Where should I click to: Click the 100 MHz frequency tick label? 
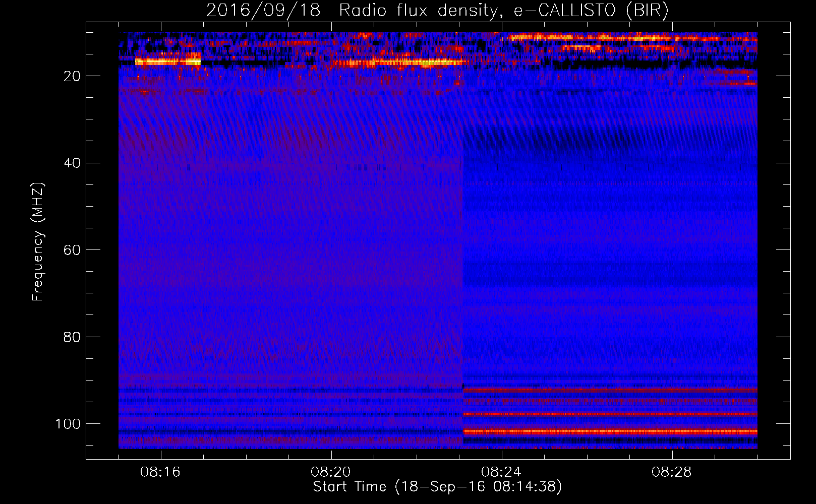pyautogui.click(x=68, y=424)
